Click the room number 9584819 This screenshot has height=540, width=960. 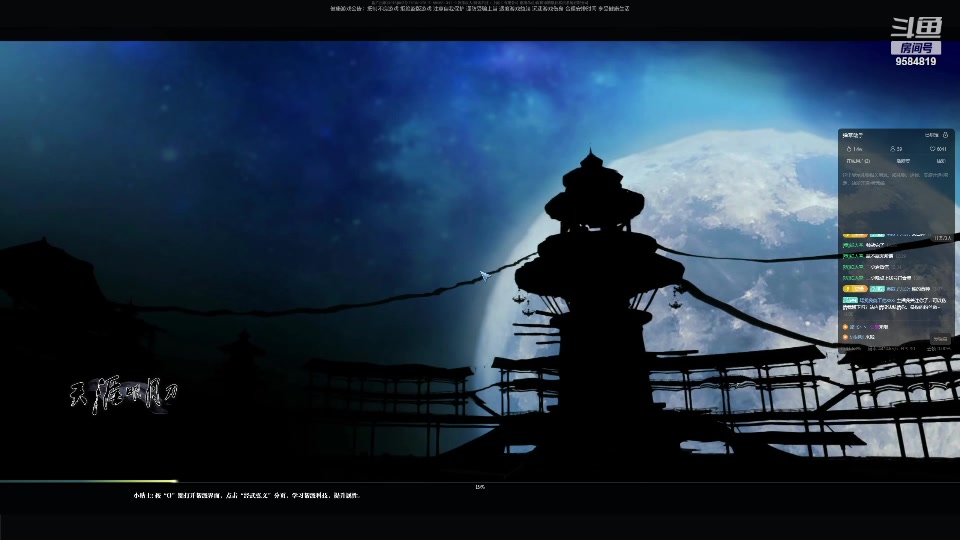coord(915,61)
